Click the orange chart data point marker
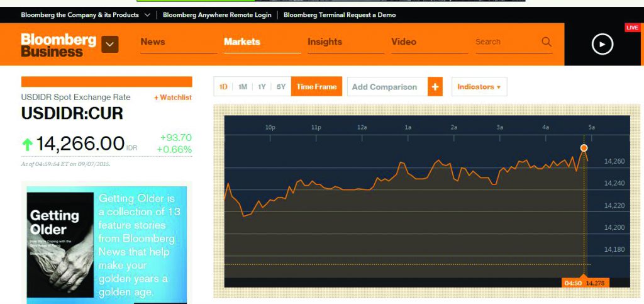The image size is (644, 304). (584, 148)
